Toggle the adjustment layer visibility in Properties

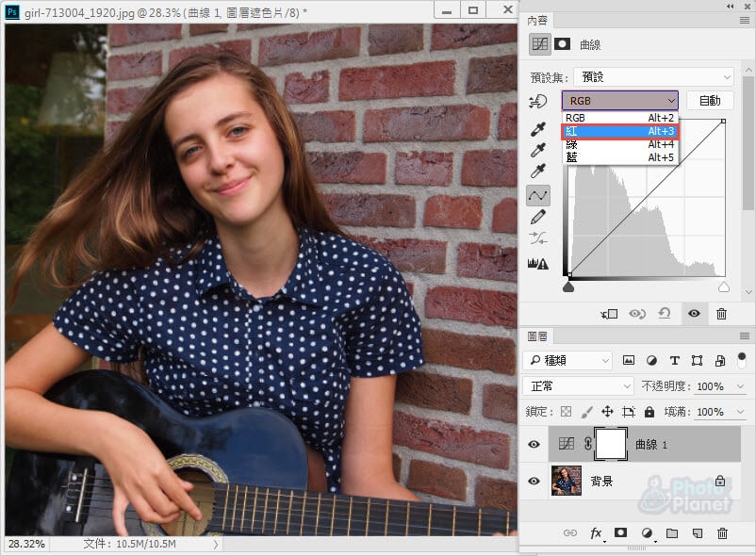coord(695,314)
